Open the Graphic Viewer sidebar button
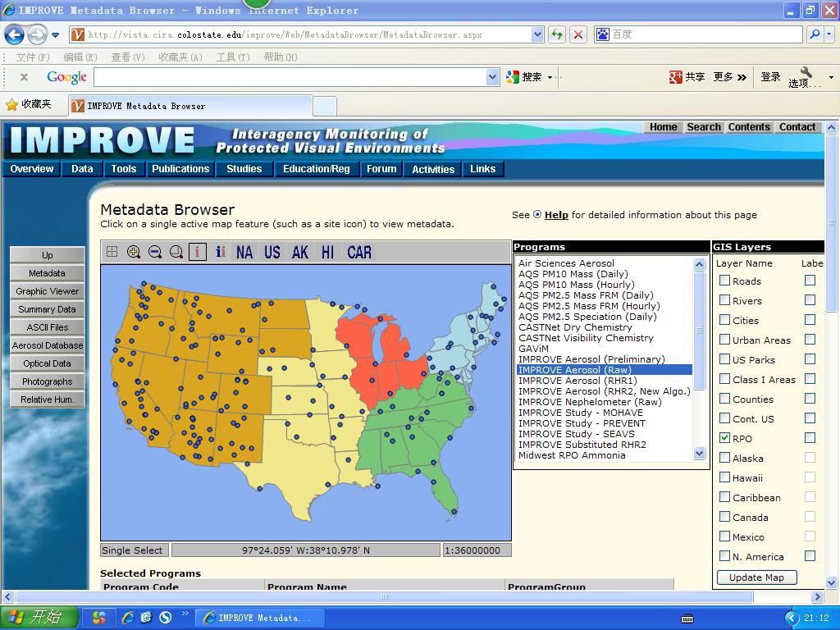 pyautogui.click(x=47, y=291)
